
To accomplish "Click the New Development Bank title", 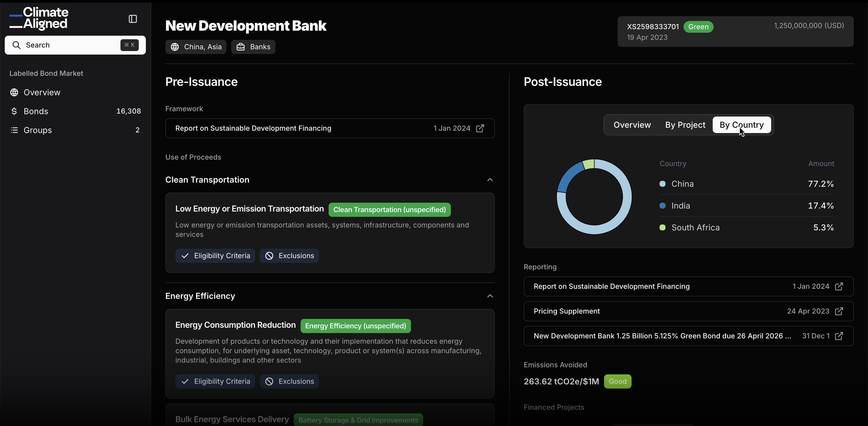I will tap(246, 26).
